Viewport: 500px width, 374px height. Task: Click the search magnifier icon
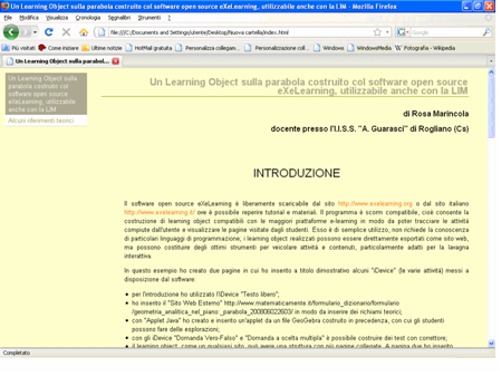pyautogui.click(x=487, y=32)
